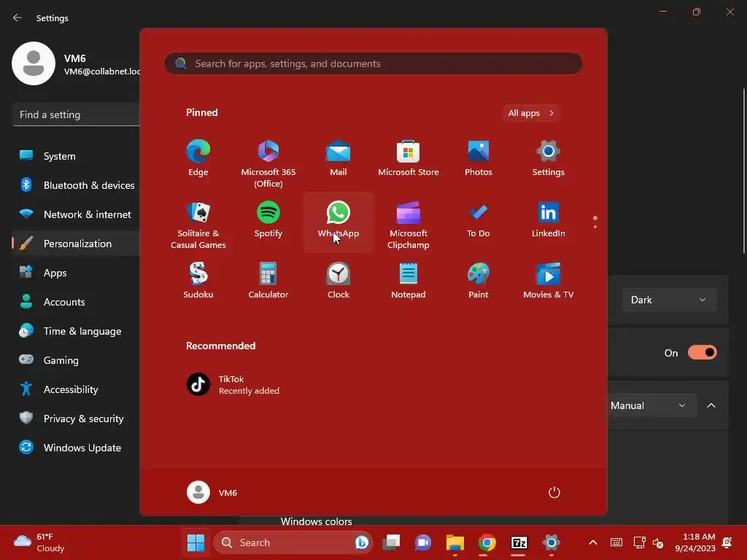Open Bluetooth & devices settings

pos(76,185)
